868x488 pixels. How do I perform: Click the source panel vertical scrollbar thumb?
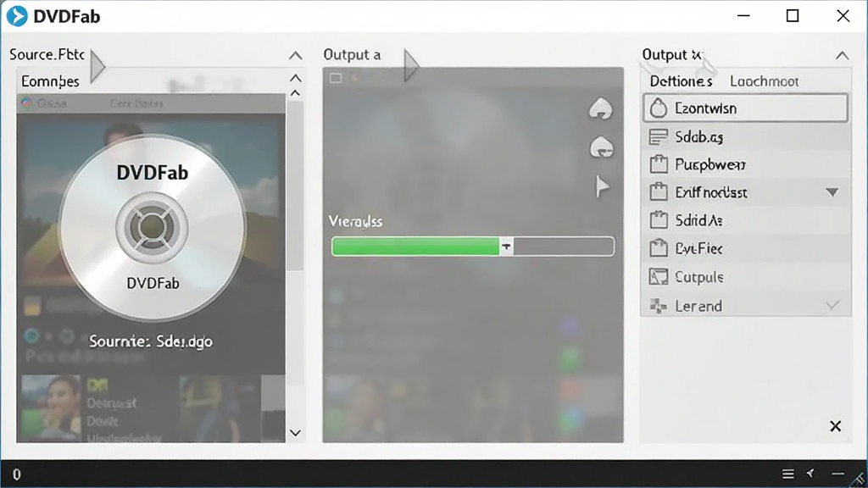click(296, 186)
